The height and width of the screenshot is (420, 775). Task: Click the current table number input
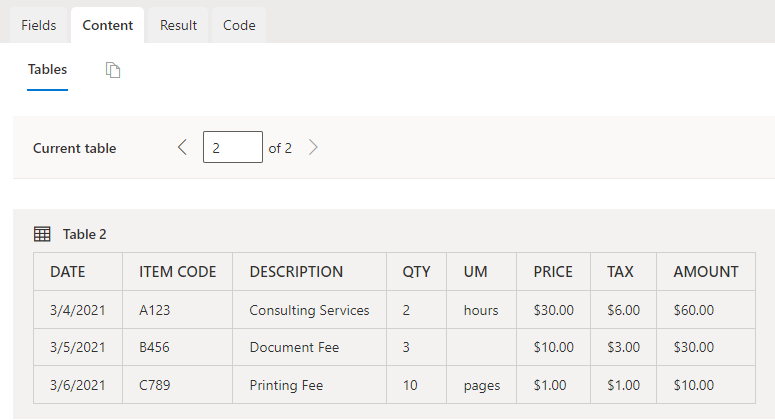point(232,148)
